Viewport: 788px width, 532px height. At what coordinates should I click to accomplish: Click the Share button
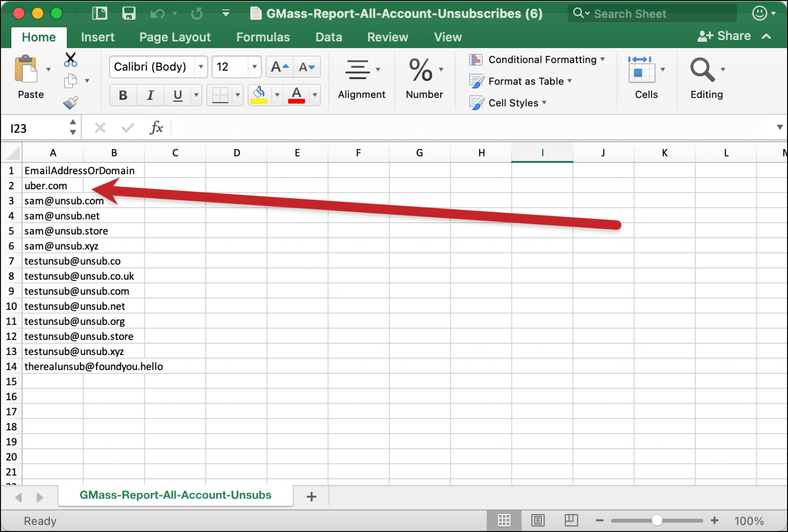(x=724, y=36)
